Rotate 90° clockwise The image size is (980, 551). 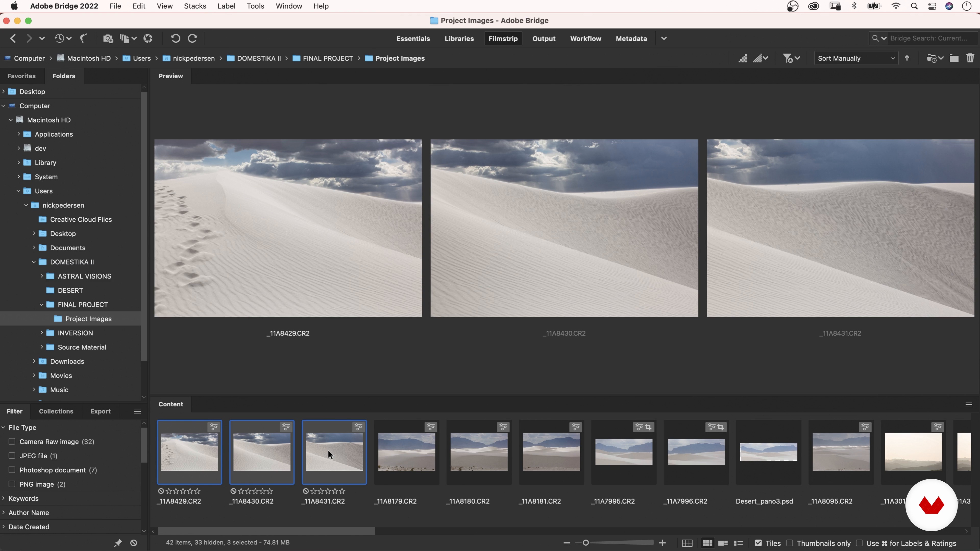coord(192,39)
